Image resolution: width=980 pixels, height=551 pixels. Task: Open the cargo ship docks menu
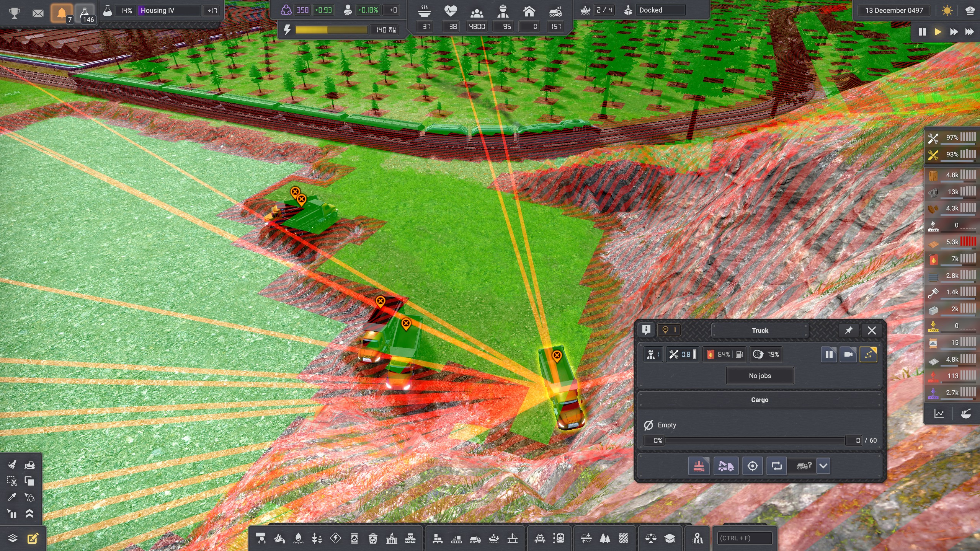click(x=494, y=539)
